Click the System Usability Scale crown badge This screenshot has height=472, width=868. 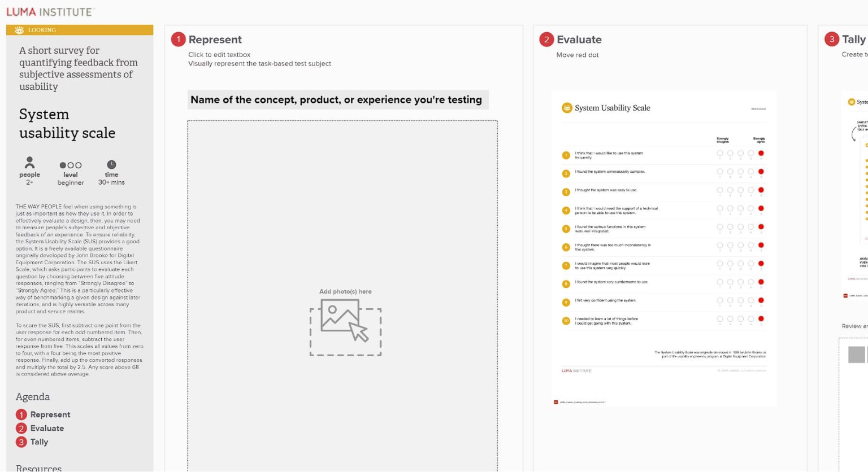[x=566, y=107]
